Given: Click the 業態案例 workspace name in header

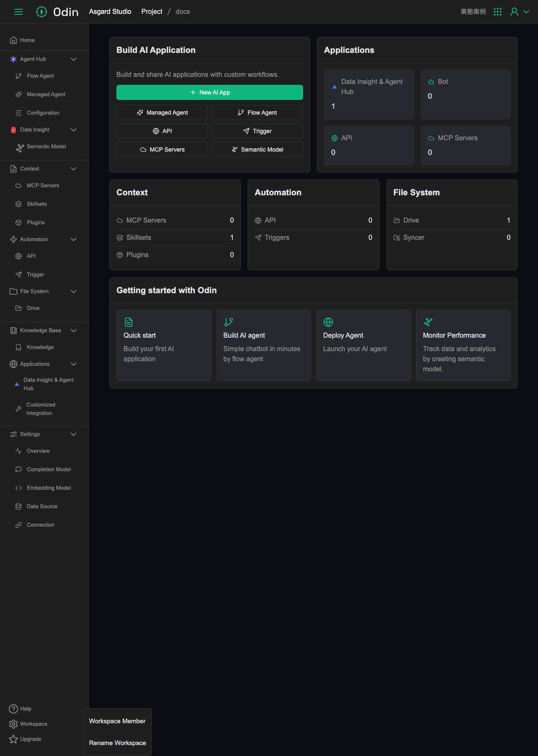Looking at the screenshot, I should (x=473, y=12).
